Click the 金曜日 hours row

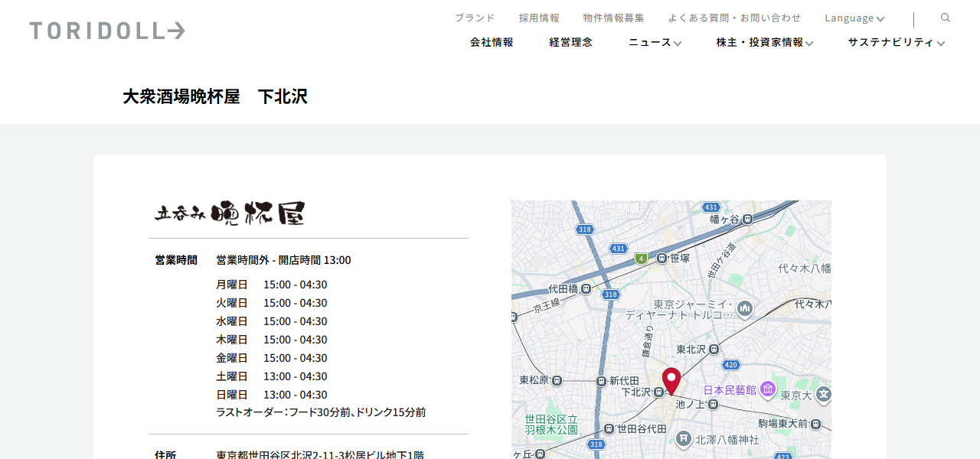[272, 358]
